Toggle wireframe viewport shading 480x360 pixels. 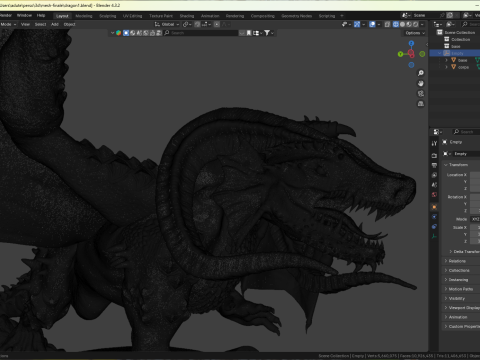pos(396,24)
